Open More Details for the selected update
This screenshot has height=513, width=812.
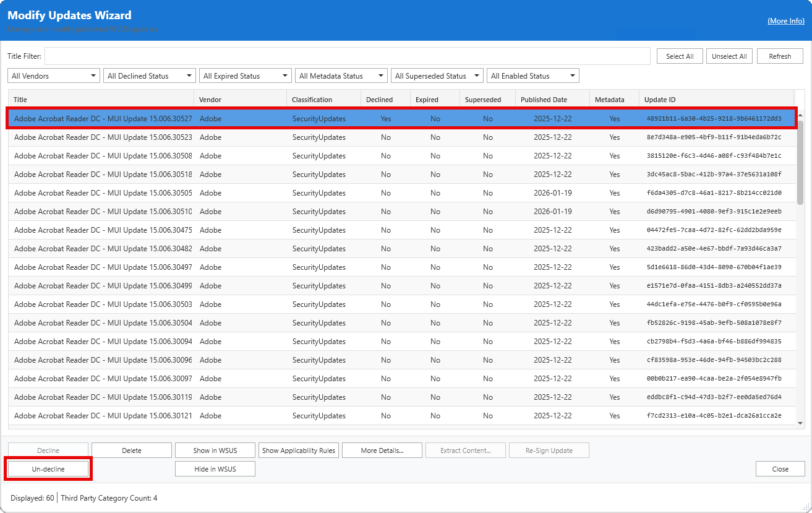[382, 450]
